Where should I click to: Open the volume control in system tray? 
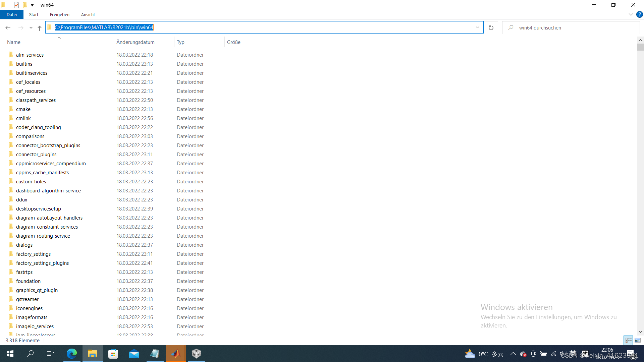pos(563,354)
